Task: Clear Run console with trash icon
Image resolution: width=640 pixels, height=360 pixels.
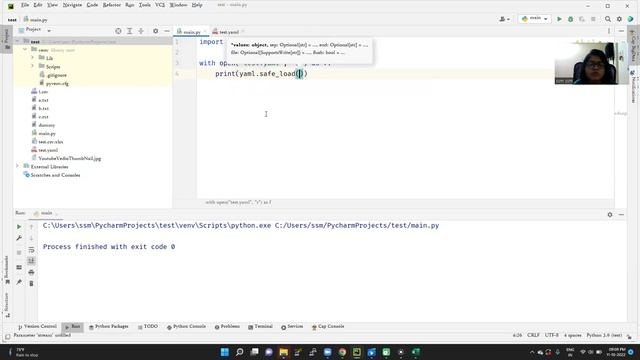Action: (x=31, y=283)
